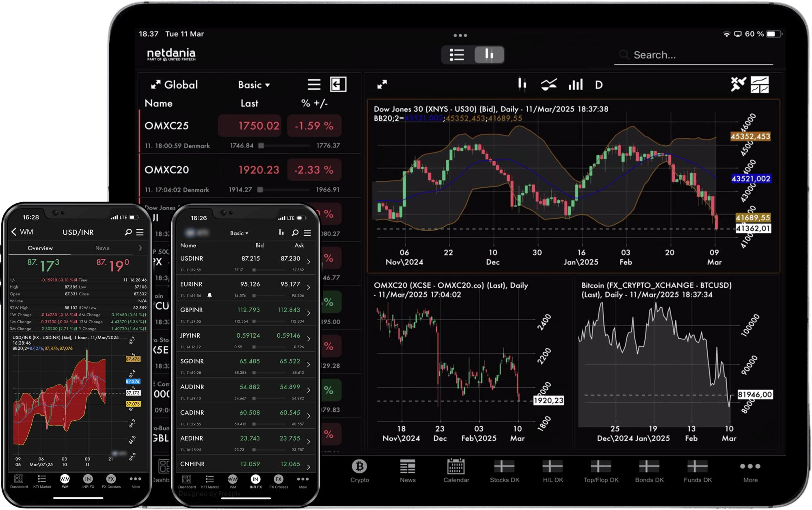
Task: Open WM on middle phone bottom bar
Action: 233,481
